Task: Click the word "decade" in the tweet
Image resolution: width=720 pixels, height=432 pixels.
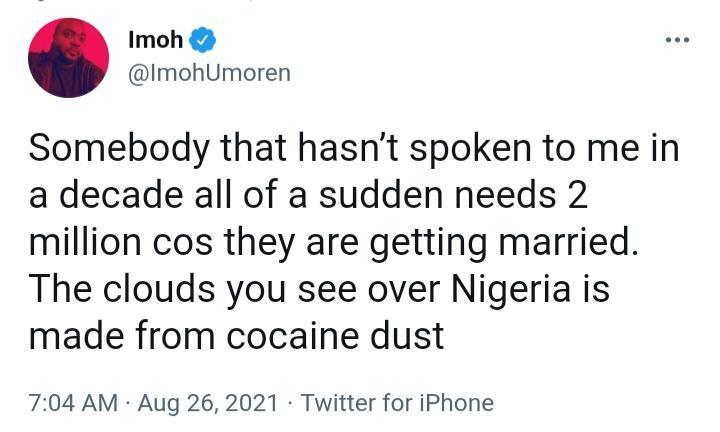Action: tap(125, 196)
